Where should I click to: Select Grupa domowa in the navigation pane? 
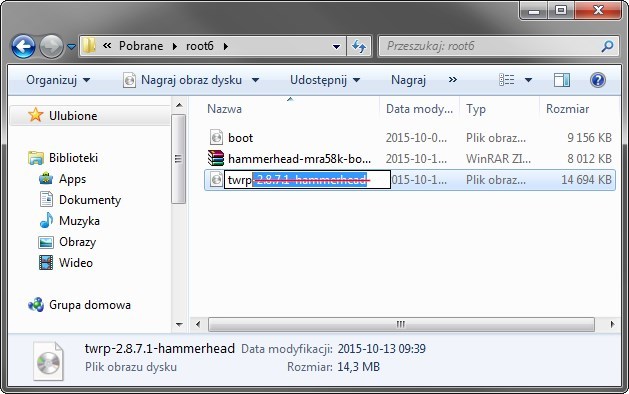tap(90, 305)
